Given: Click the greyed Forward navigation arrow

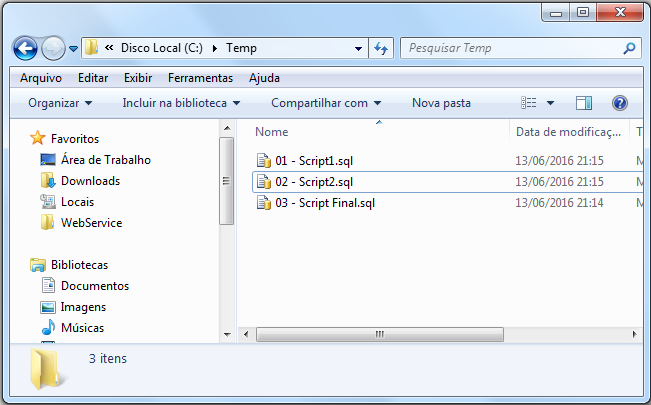Looking at the screenshot, I should pos(54,49).
